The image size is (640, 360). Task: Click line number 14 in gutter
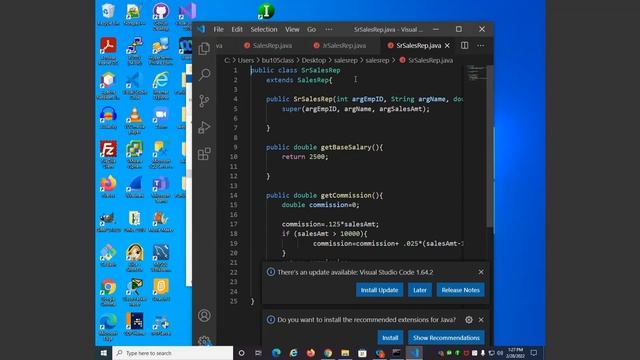[x=233, y=195]
